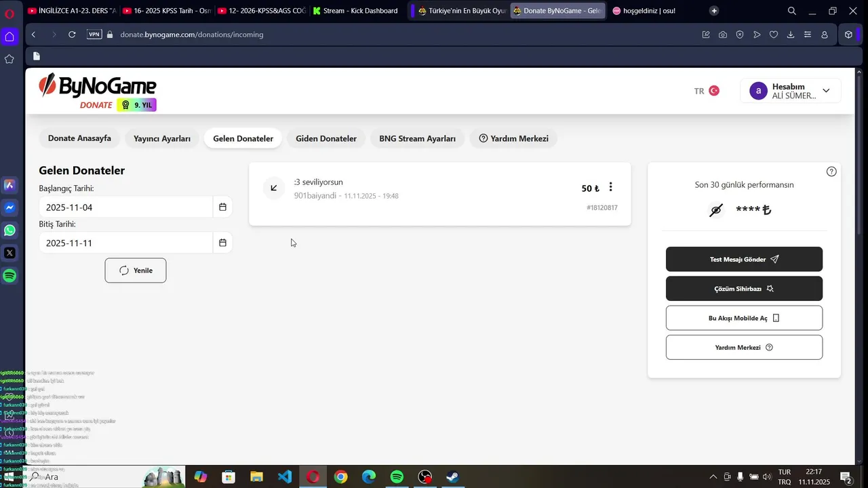The width and height of the screenshot is (868, 488).
Task: Open the volume speaker tray icon
Action: [x=767, y=477]
